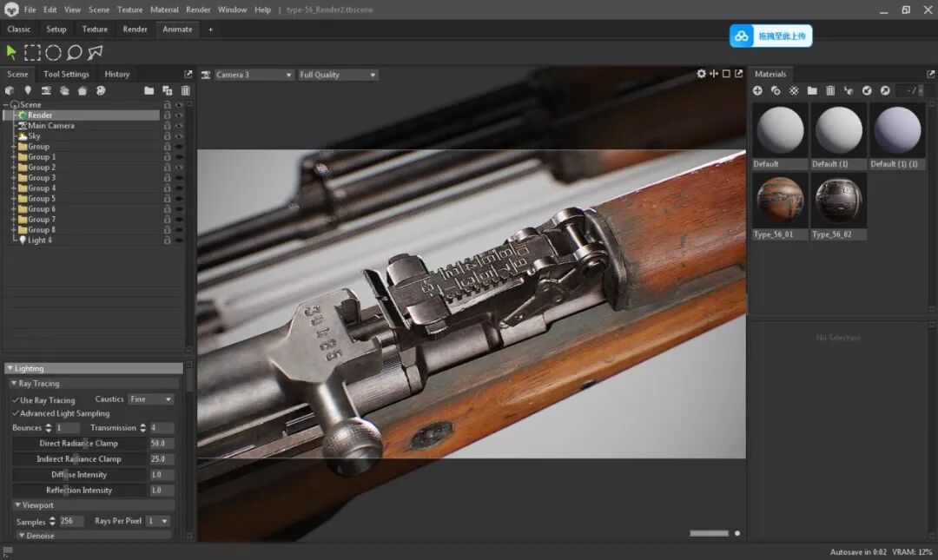The image size is (938, 560).
Task: Select the circular marquee selection tool
Action: (x=53, y=53)
